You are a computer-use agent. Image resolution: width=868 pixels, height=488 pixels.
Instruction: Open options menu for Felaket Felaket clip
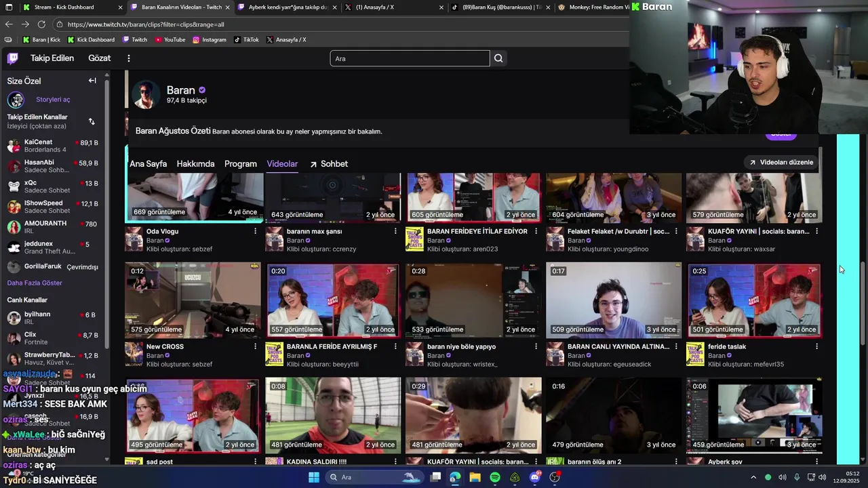(x=676, y=232)
